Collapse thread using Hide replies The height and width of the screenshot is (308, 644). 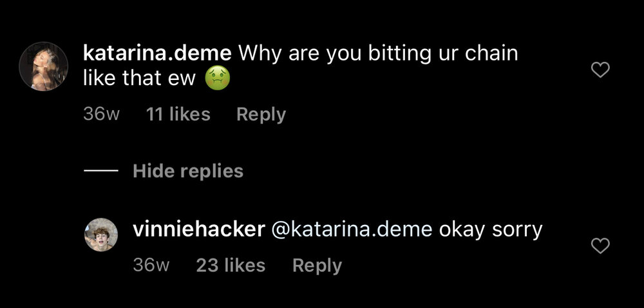point(188,171)
